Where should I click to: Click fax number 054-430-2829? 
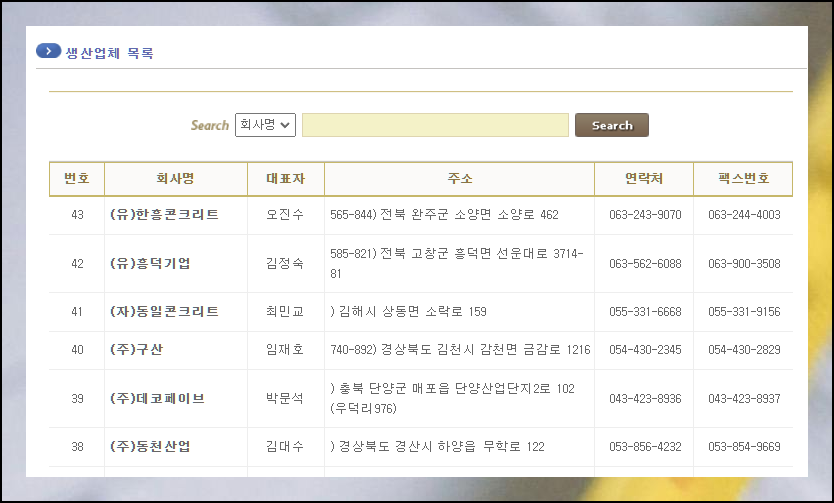[744, 349]
